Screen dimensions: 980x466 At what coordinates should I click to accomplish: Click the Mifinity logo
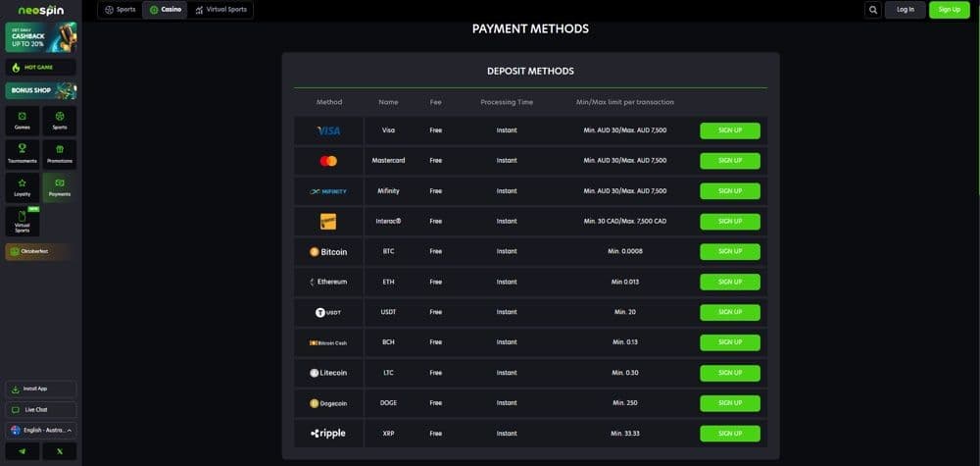coord(328,191)
